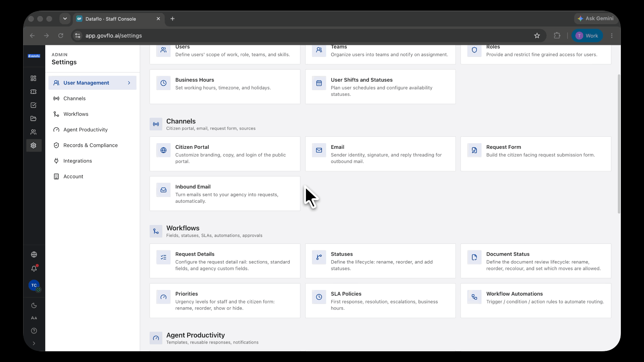The height and width of the screenshot is (362, 644).
Task: Click the AA text size icon
Action: pyautogui.click(x=34, y=318)
